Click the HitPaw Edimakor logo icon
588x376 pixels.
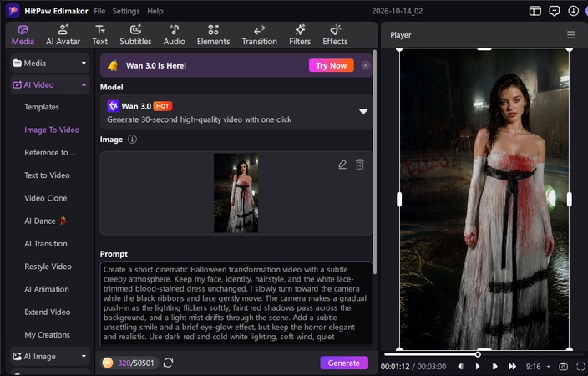[13, 11]
